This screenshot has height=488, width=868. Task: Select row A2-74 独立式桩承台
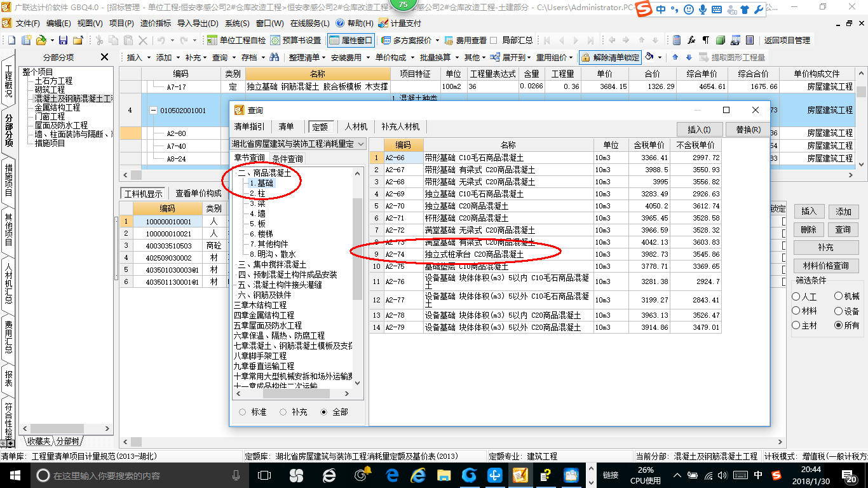[x=545, y=254]
